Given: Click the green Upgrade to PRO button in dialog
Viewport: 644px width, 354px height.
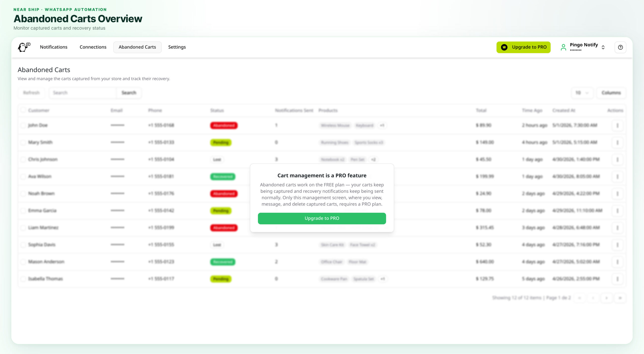Looking at the screenshot, I should [322, 218].
